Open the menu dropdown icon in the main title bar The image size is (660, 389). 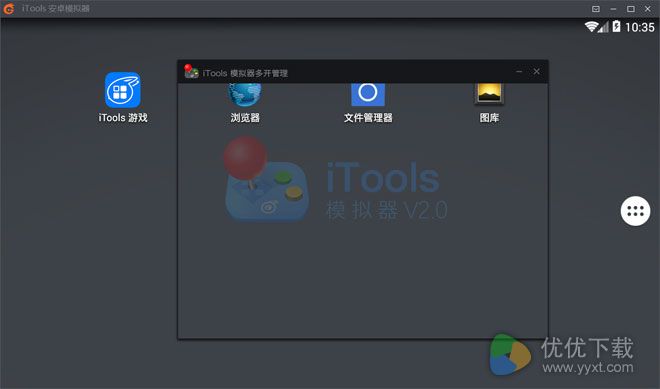pos(596,9)
